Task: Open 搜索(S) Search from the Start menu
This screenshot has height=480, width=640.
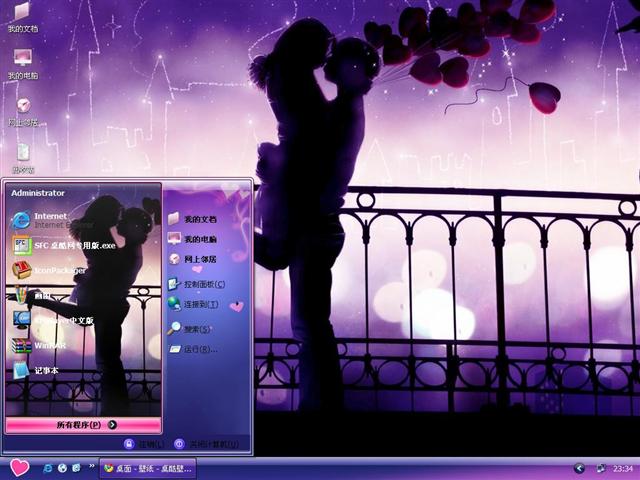Action: 189,329
